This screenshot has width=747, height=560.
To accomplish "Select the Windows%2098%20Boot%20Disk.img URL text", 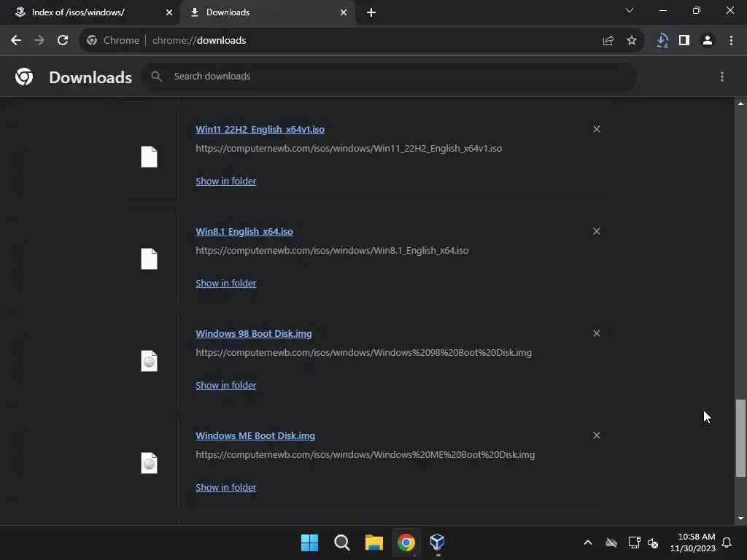I will pyautogui.click(x=363, y=353).
